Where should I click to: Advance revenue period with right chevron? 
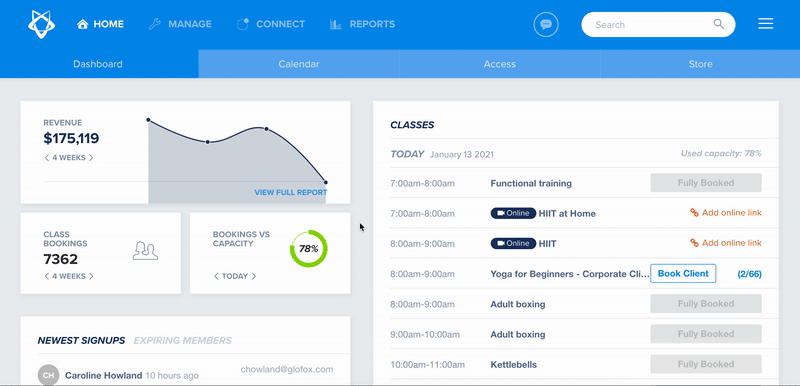coord(91,158)
